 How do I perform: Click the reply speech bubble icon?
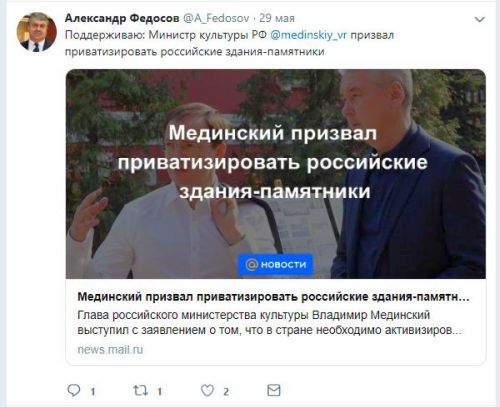click(x=74, y=390)
